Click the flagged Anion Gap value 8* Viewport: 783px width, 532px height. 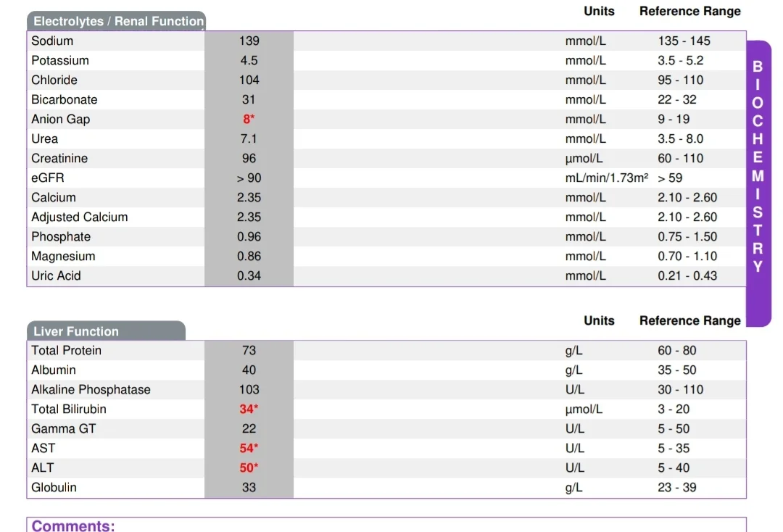click(249, 120)
